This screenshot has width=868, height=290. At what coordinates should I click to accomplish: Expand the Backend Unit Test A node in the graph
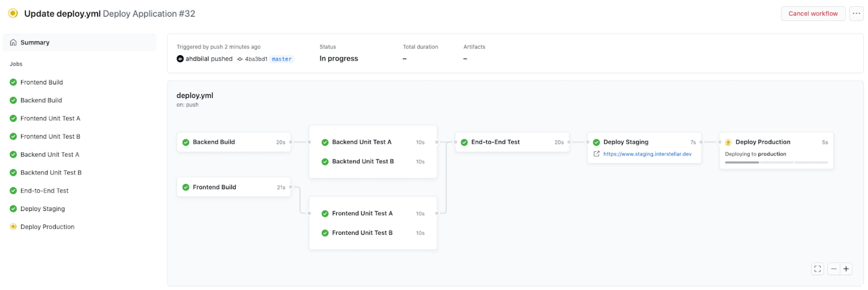pyautogui.click(x=362, y=142)
